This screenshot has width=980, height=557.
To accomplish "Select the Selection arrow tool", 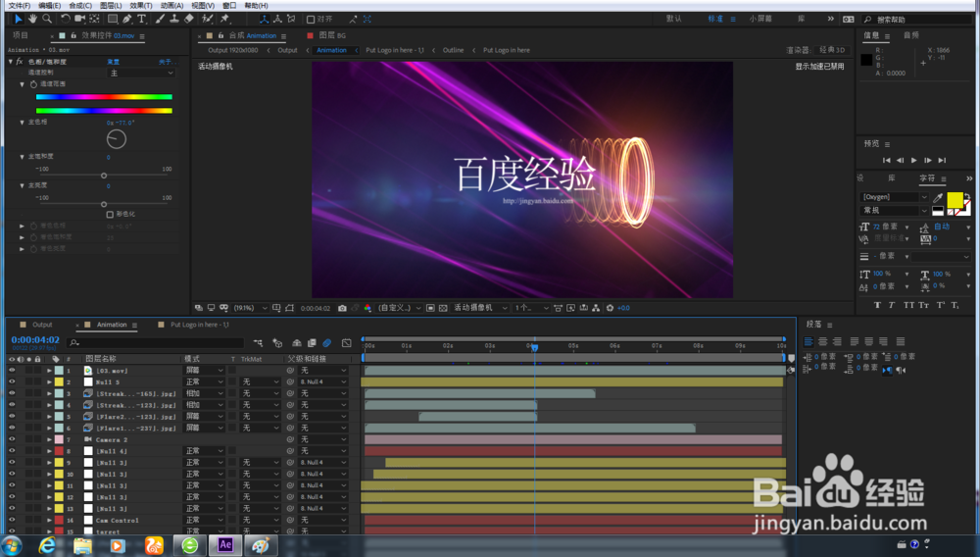I will 18,19.
